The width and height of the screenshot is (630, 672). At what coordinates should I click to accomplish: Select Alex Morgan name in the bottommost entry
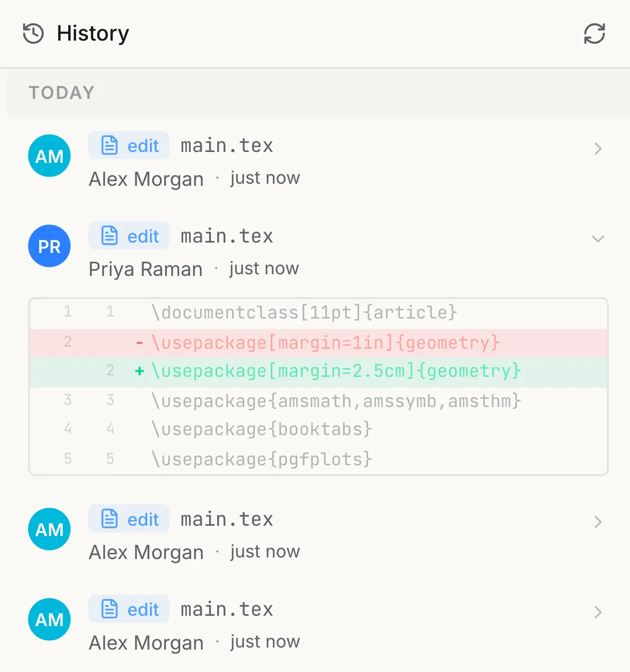pyautogui.click(x=146, y=643)
